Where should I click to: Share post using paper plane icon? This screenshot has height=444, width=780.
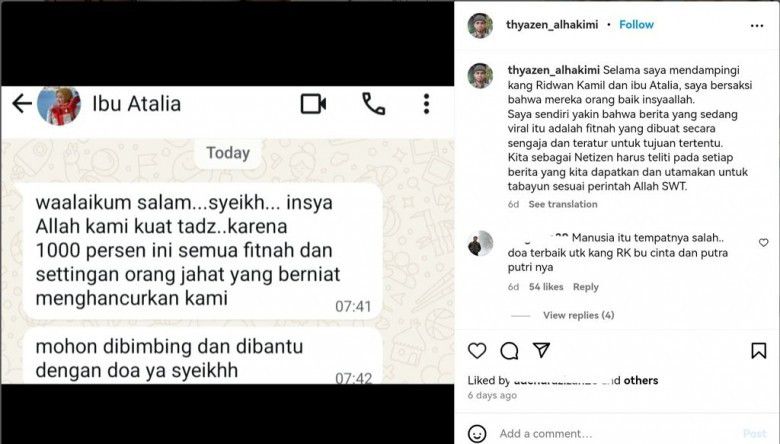tap(541, 350)
